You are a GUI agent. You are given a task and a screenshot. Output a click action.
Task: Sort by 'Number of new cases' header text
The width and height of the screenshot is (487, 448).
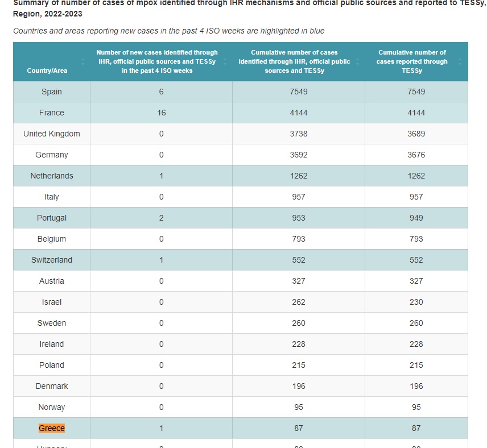(x=157, y=61)
